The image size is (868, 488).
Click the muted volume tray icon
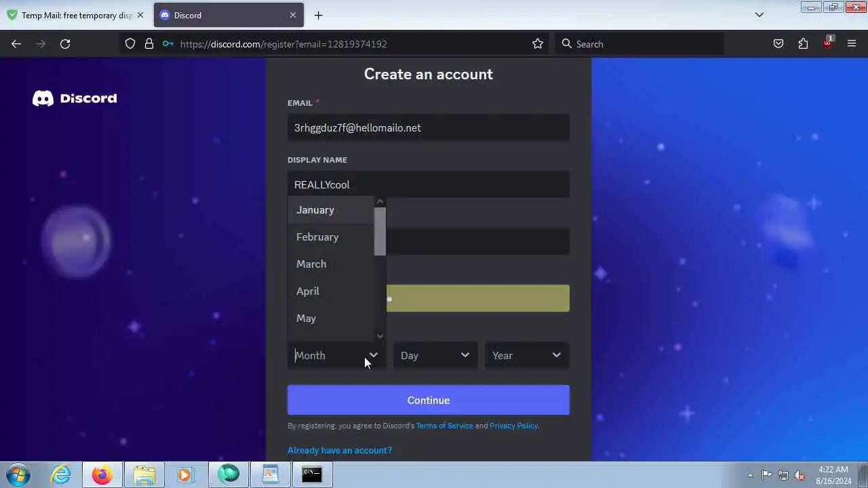(x=800, y=475)
